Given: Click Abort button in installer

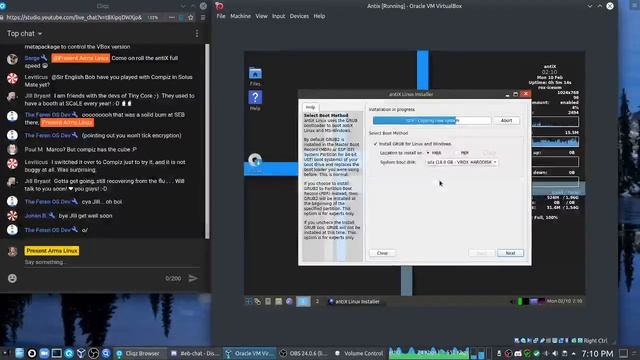Looking at the screenshot, I should [506, 120].
